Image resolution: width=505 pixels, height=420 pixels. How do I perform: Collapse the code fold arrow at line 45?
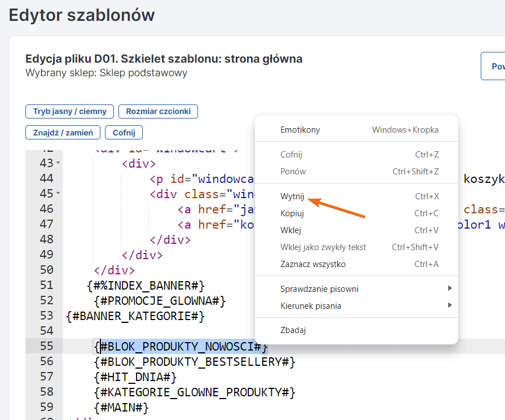coord(58,194)
